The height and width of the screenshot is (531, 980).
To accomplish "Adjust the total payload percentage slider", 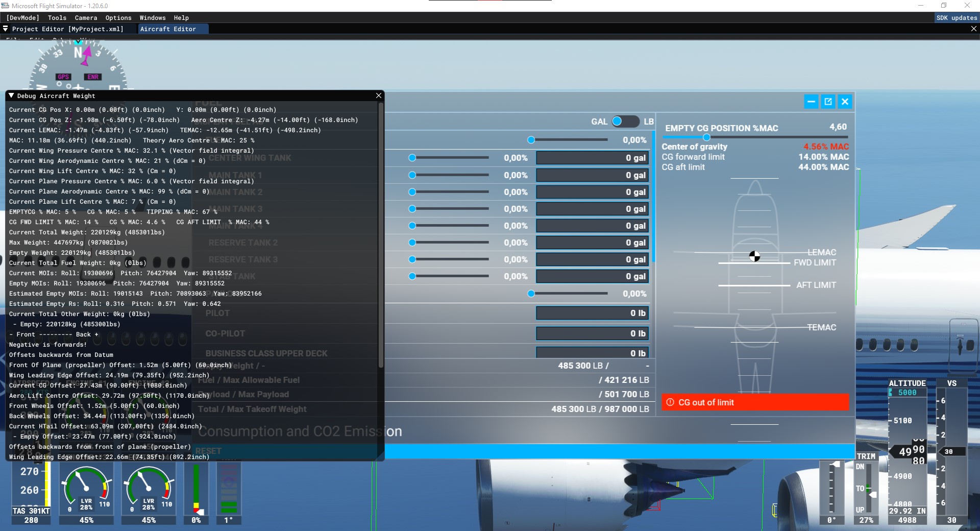I will coord(568,294).
